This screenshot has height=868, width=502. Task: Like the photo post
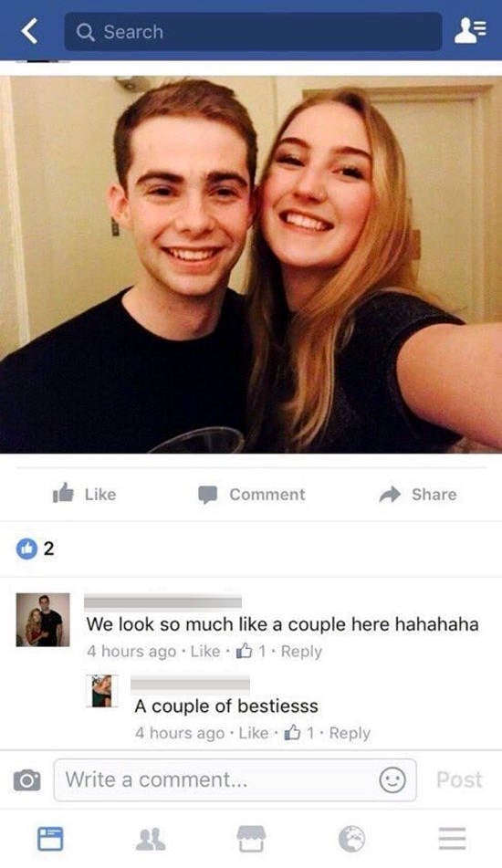coord(84,494)
